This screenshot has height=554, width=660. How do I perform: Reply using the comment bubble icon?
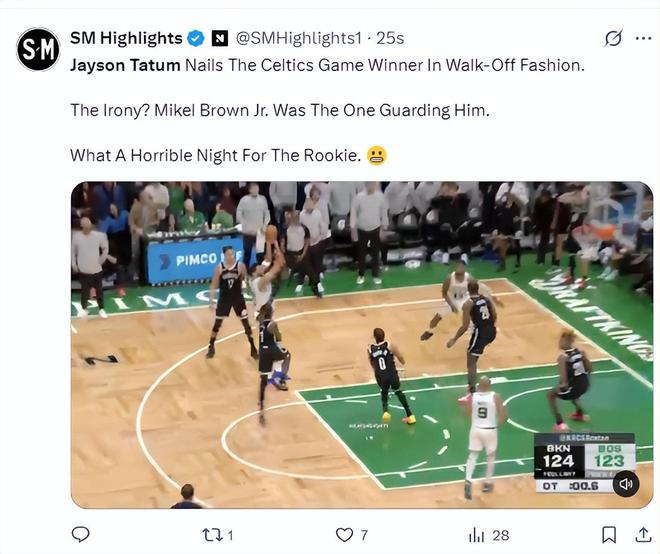click(x=80, y=535)
